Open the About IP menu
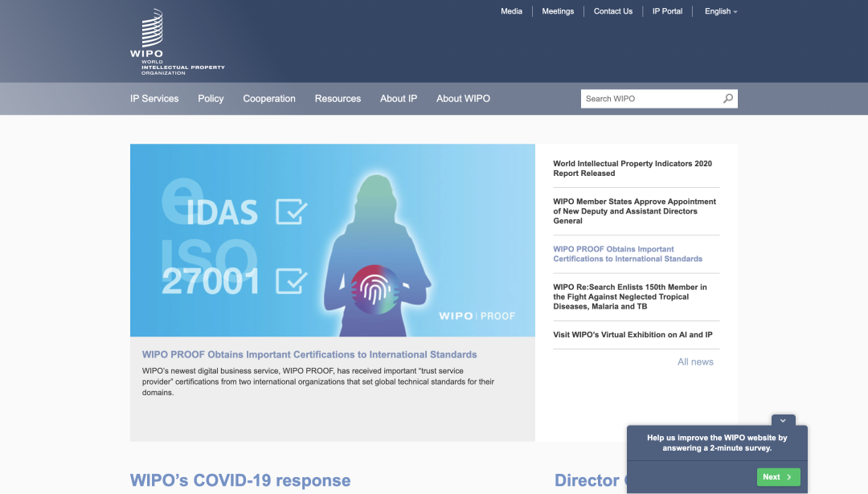Viewport: 868px width, 494px height. click(x=399, y=99)
